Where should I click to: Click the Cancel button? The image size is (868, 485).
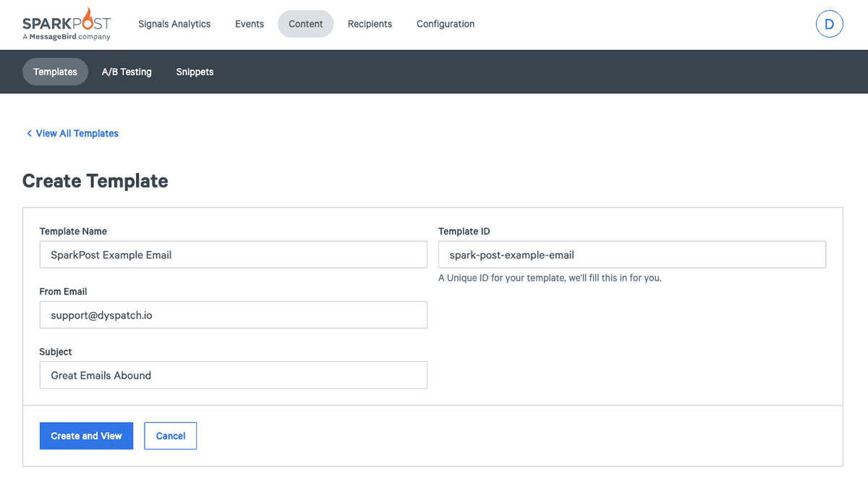click(171, 436)
